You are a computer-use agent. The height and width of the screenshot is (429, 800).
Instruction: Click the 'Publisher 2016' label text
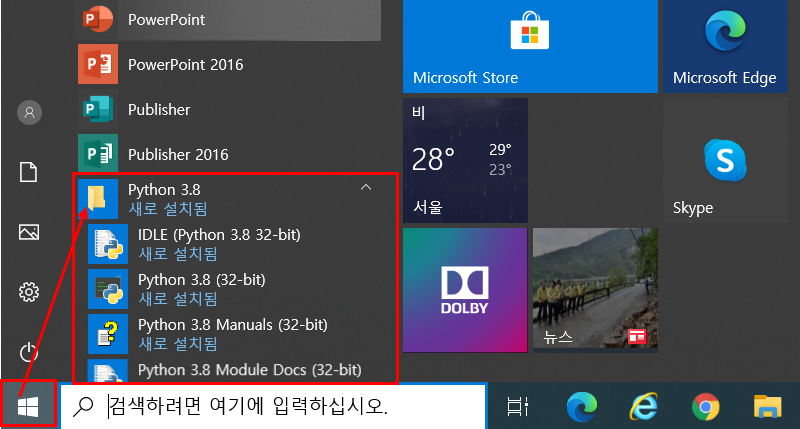point(178,155)
